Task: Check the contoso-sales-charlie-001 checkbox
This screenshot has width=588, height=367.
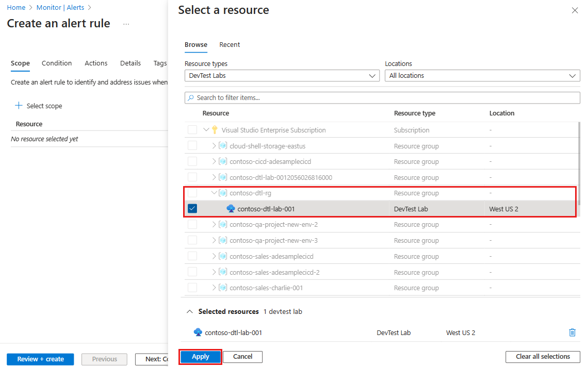Action: coord(192,288)
